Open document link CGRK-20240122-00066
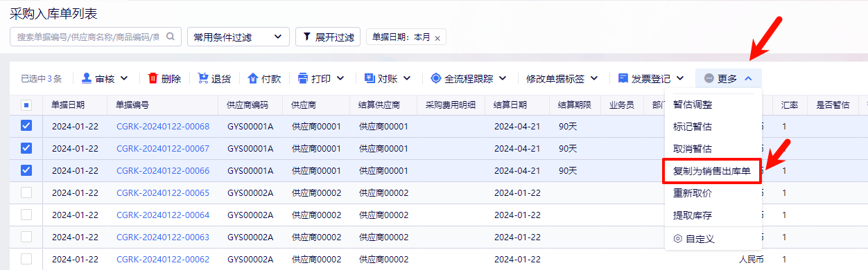 tap(163, 171)
